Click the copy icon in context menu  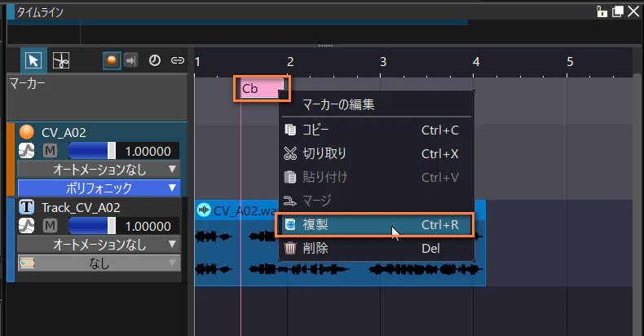pos(290,130)
